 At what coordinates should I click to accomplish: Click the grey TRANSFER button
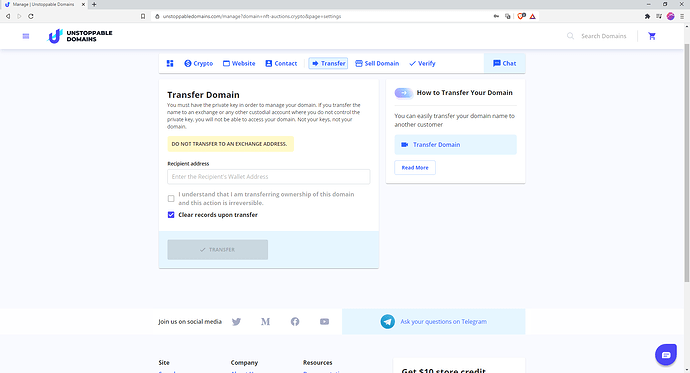pyautogui.click(x=217, y=249)
